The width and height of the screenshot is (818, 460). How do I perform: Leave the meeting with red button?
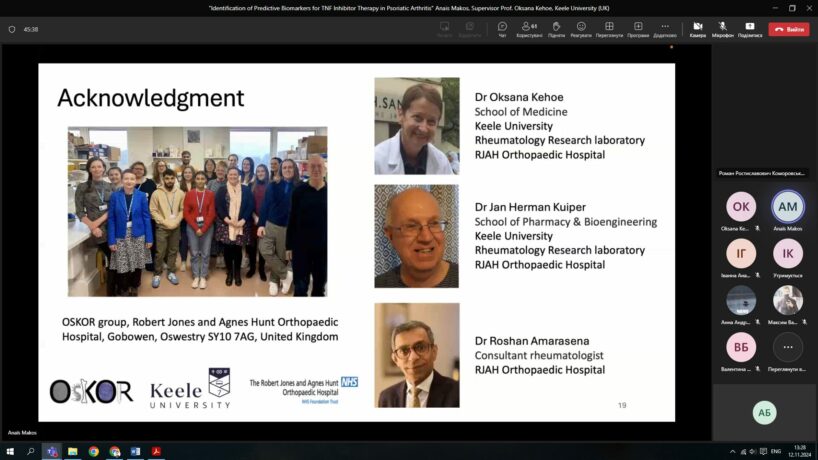[x=789, y=29]
